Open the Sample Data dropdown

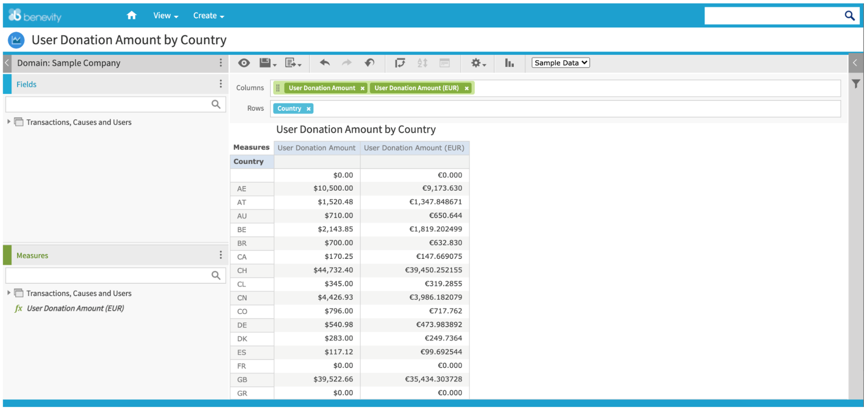(x=561, y=63)
